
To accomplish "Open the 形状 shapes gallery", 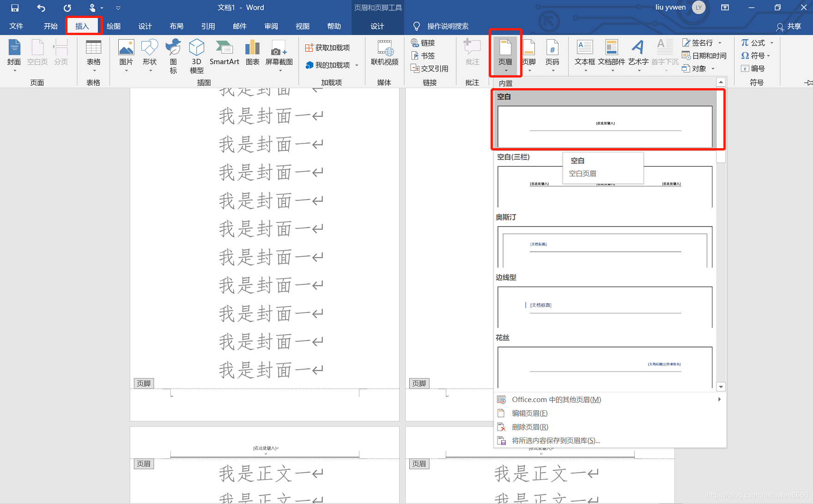I will [150, 55].
